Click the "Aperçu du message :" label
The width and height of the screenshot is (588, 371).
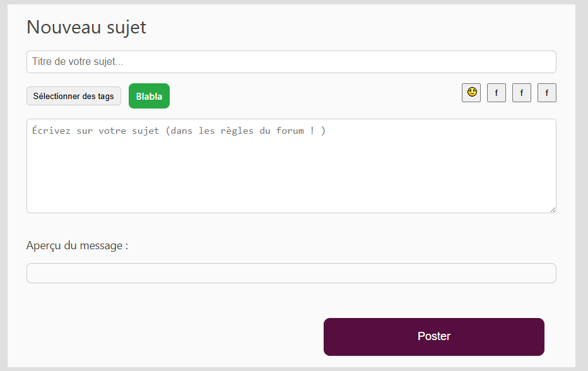pyautogui.click(x=77, y=245)
